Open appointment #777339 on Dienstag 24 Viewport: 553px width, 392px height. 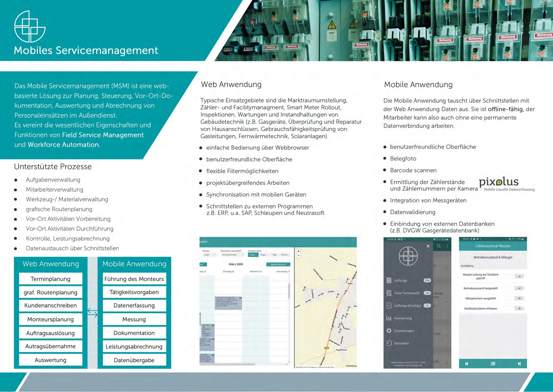pos(229,303)
